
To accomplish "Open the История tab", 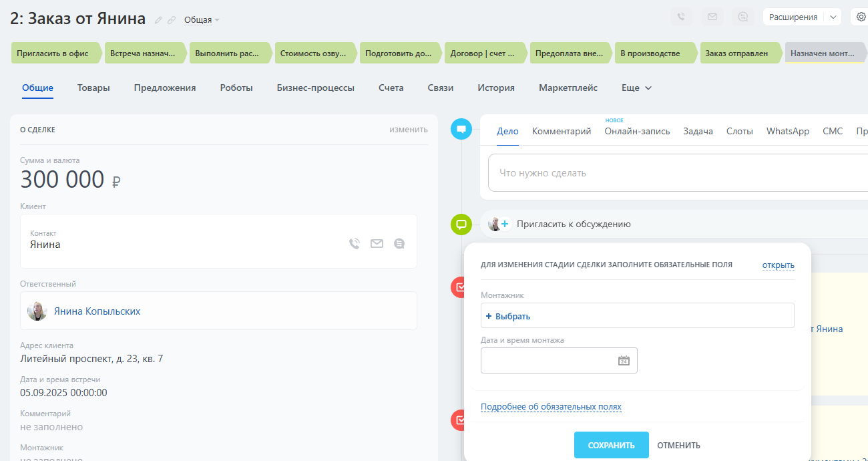I will (x=496, y=88).
